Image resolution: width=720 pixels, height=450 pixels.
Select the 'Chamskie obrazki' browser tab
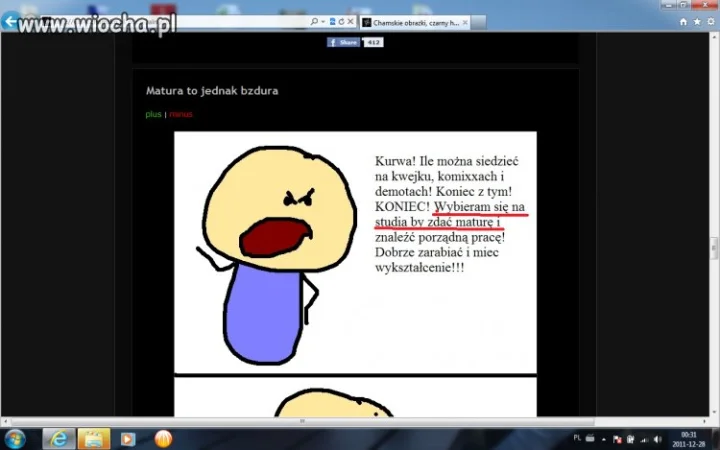point(415,22)
